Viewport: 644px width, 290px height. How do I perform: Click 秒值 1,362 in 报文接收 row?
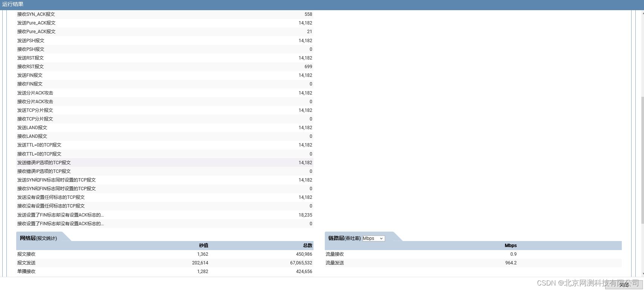pyautogui.click(x=203, y=254)
